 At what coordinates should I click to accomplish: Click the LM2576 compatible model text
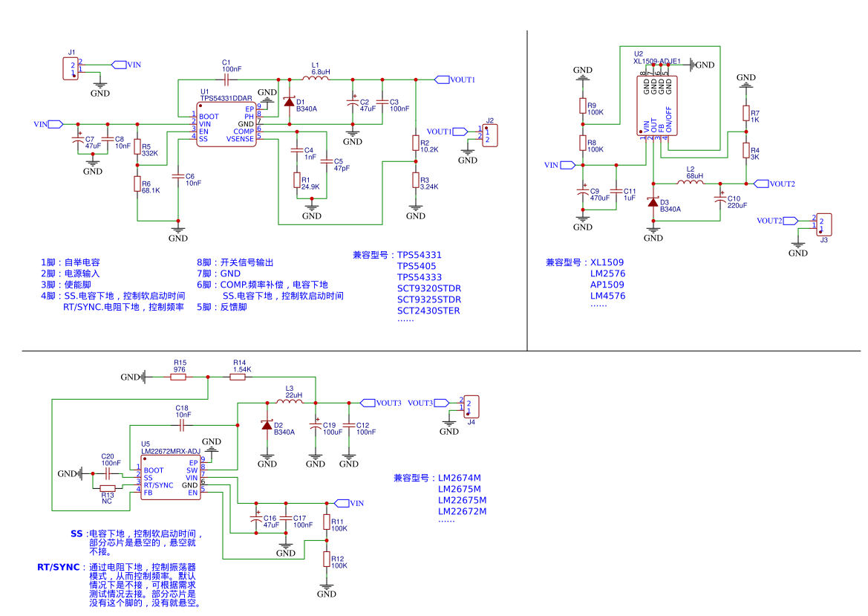point(608,273)
